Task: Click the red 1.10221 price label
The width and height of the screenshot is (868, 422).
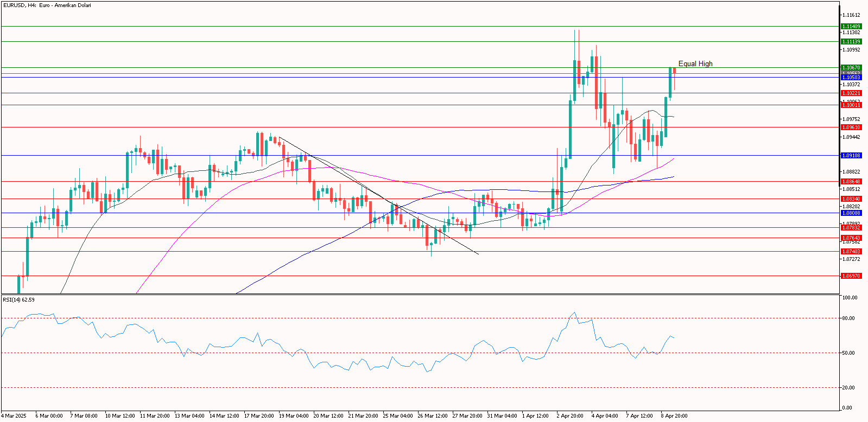Action: coord(851,93)
